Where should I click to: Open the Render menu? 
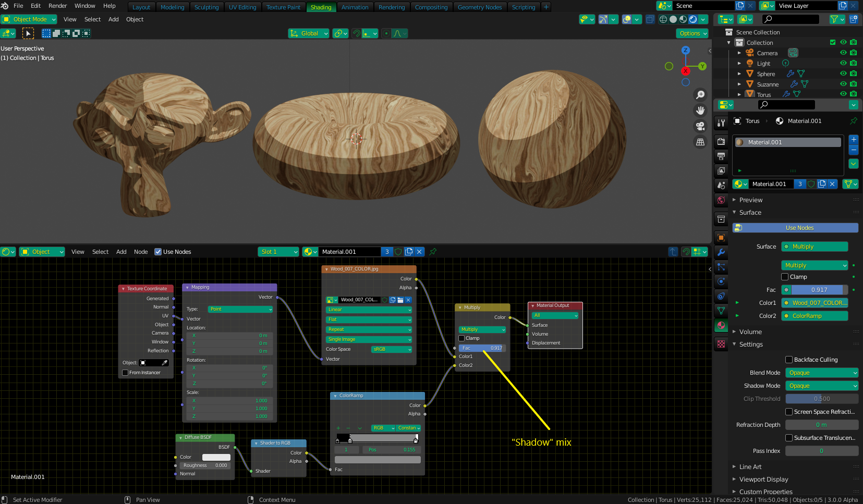pyautogui.click(x=57, y=6)
